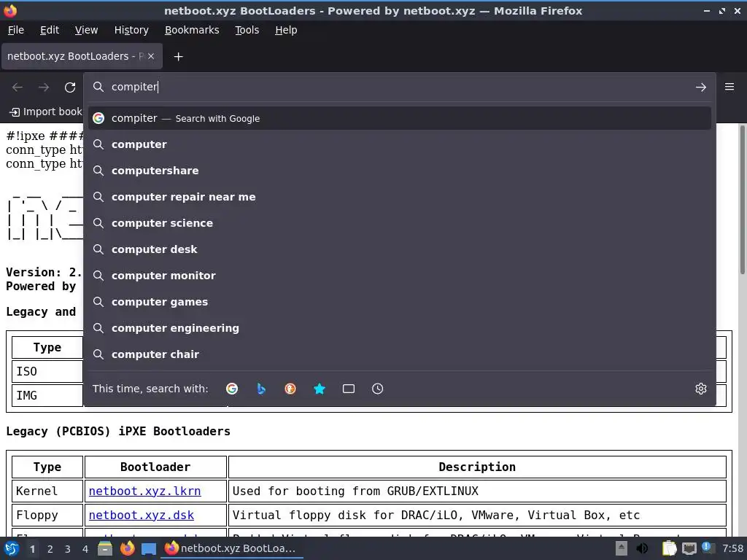The image size is (747, 560).
Task: Click the blue show desktop taskbar icon
Action: (x=149, y=549)
